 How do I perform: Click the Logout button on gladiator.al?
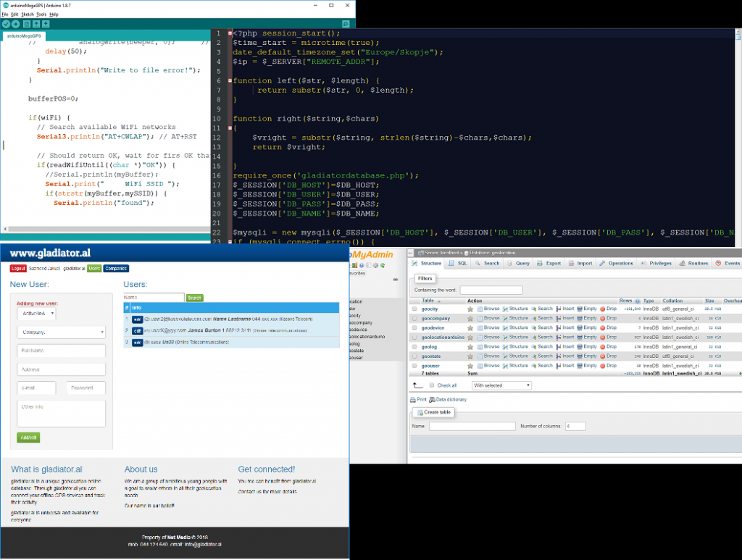point(18,269)
